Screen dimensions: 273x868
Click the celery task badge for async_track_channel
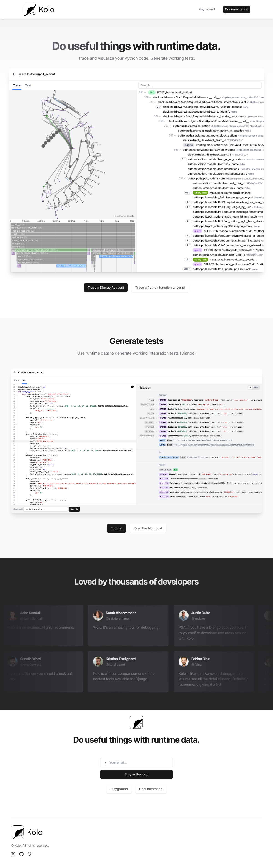pos(200,193)
